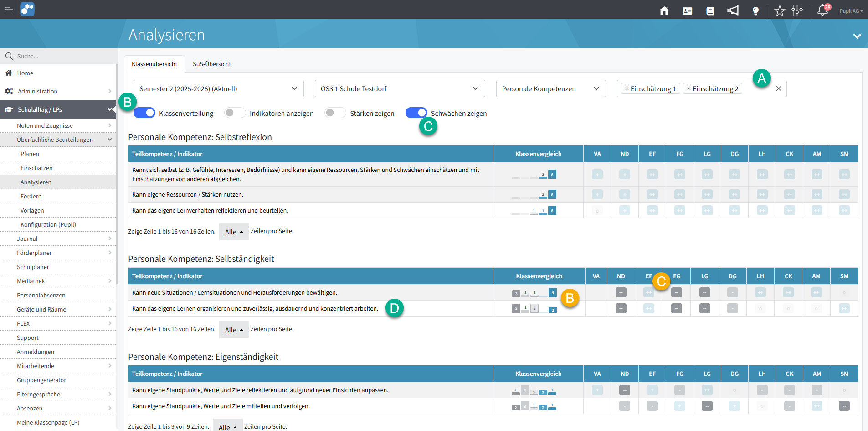Open Planen in the sidebar
The height and width of the screenshot is (431, 868).
click(x=58, y=154)
